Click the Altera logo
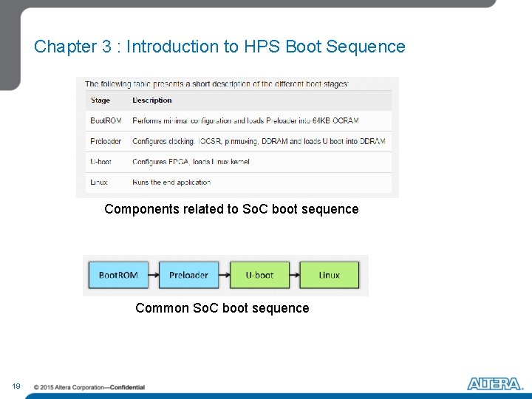This screenshot has width=532, height=399. [495, 383]
